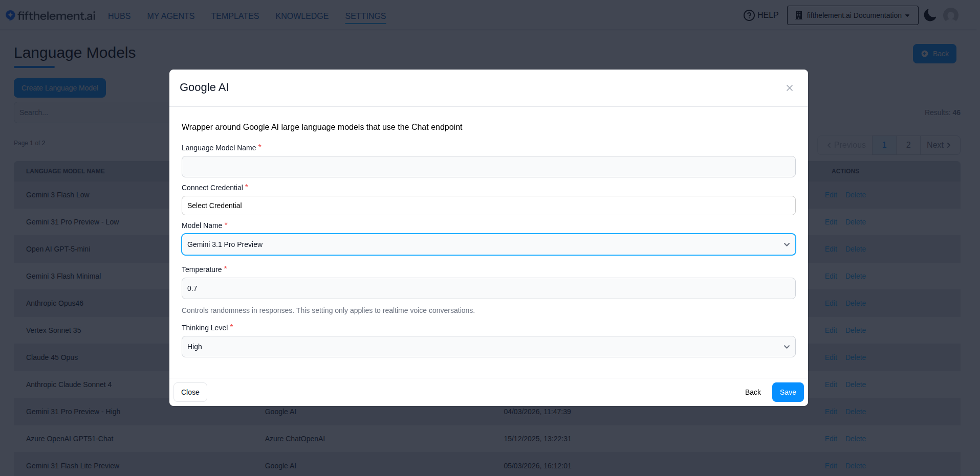Click the 15/12/2025, 13:22:31 date cell
Viewport: 980px width, 476px height.
point(537,439)
